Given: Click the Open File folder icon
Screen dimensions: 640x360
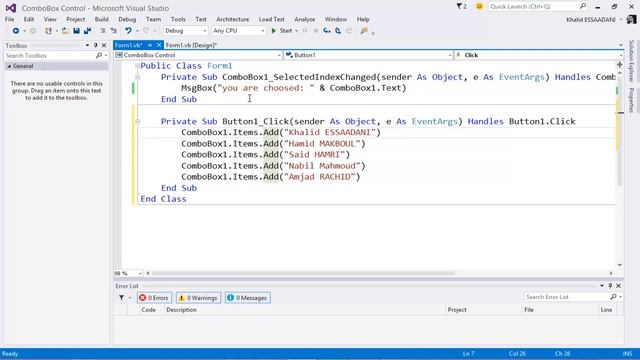Looking at the screenshot, I should point(65,31).
